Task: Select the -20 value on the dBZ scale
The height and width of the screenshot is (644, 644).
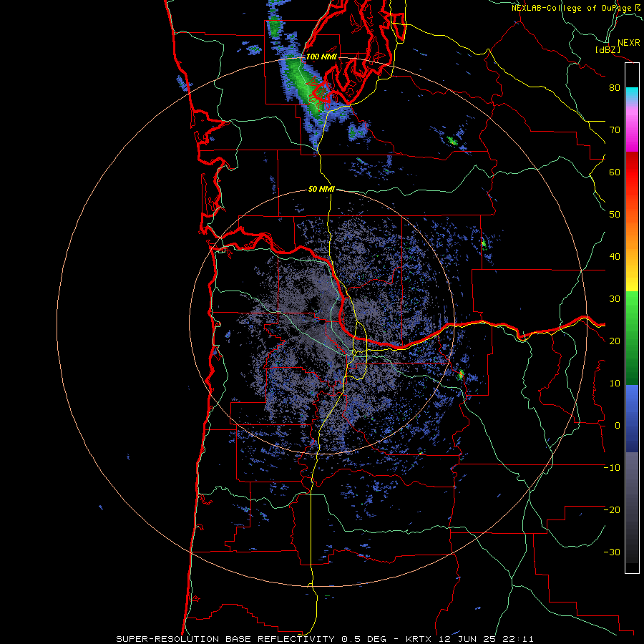Action: [x=612, y=510]
